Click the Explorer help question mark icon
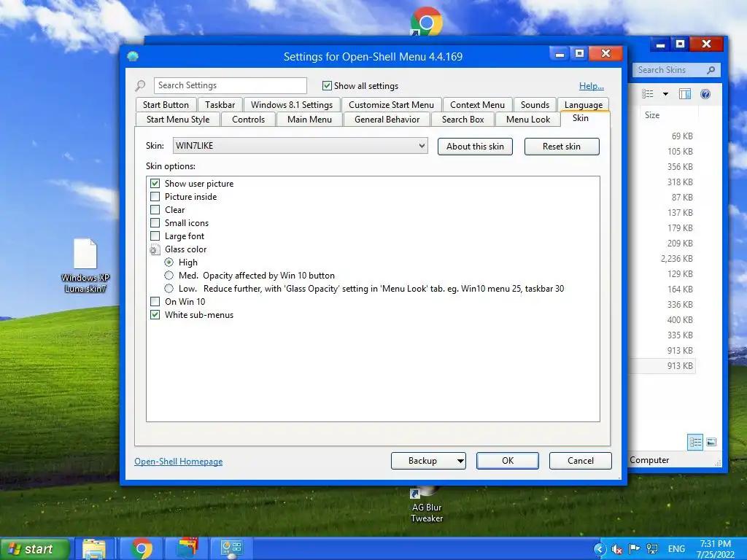Screen dimensions: 747x560 click(x=705, y=94)
